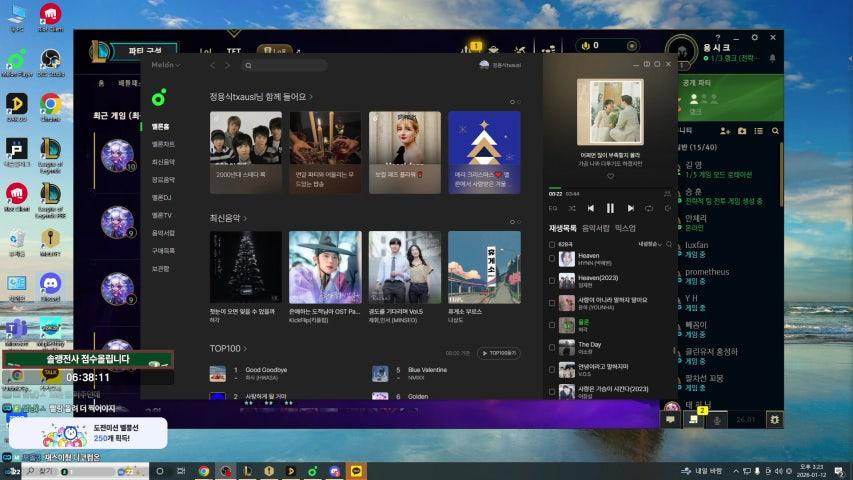Click the TOP100 듣기 button
This screenshot has width=853, height=480.
click(x=498, y=353)
